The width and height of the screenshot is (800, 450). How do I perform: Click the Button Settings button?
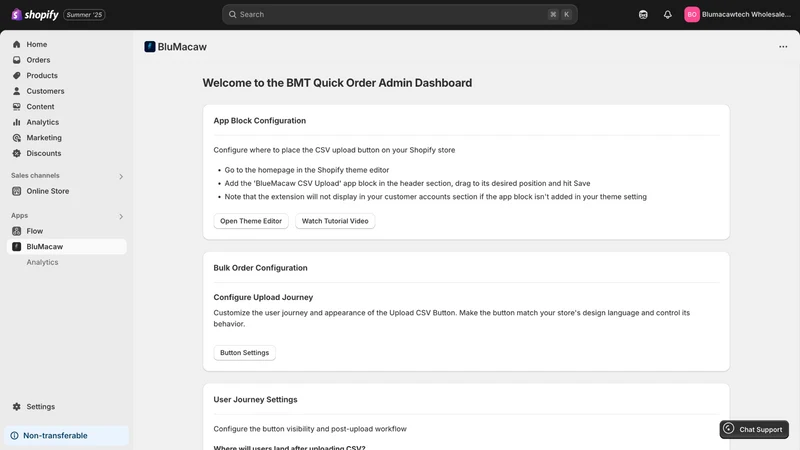click(244, 353)
